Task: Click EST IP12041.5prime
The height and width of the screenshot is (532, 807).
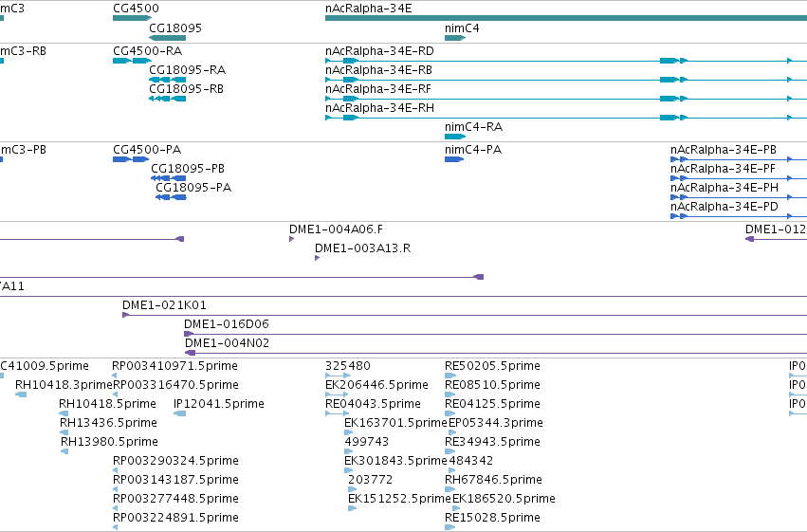Action: point(179,413)
